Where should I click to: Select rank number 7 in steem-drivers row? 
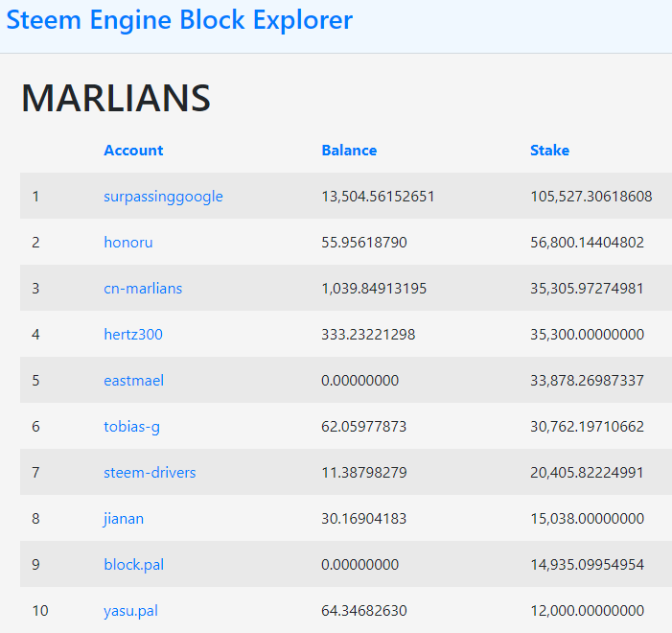pyautogui.click(x=35, y=472)
